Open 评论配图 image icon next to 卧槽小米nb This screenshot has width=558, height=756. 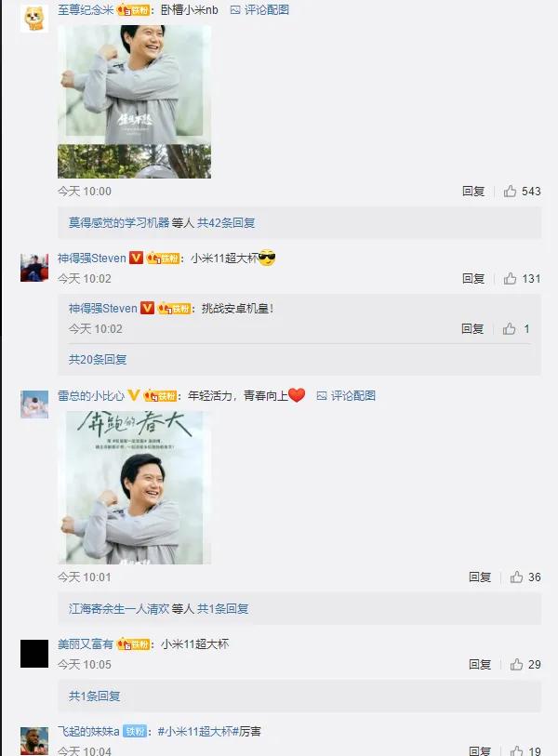[x=259, y=9]
